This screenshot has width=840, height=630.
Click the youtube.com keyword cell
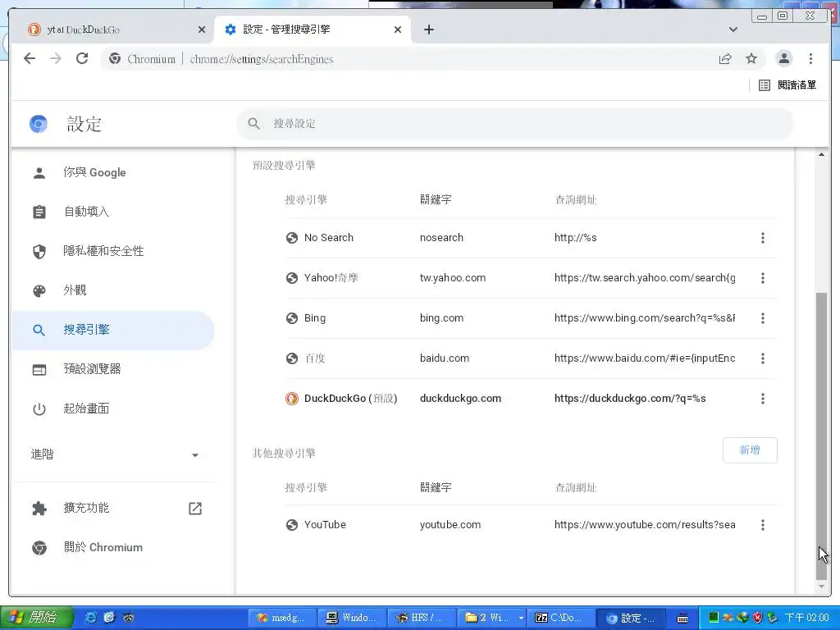[x=450, y=525]
